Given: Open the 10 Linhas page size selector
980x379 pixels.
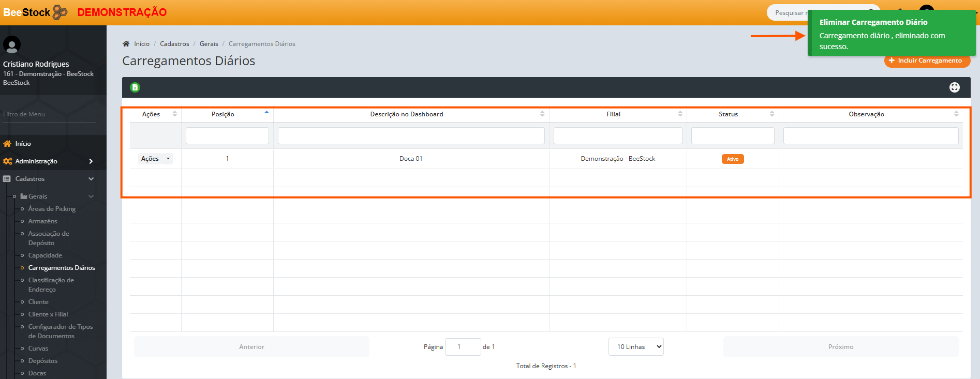Looking at the screenshot, I should point(636,347).
